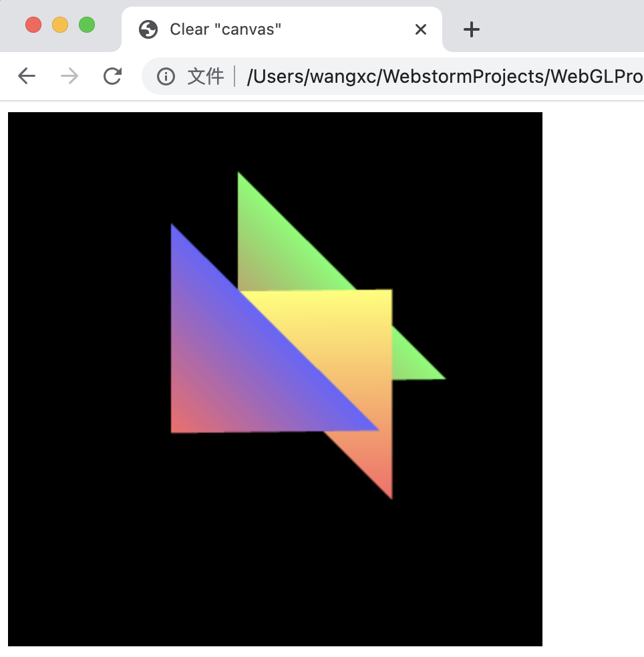Click the globe favicon on the tab
Screen dimensions: 644x657
pos(148,29)
